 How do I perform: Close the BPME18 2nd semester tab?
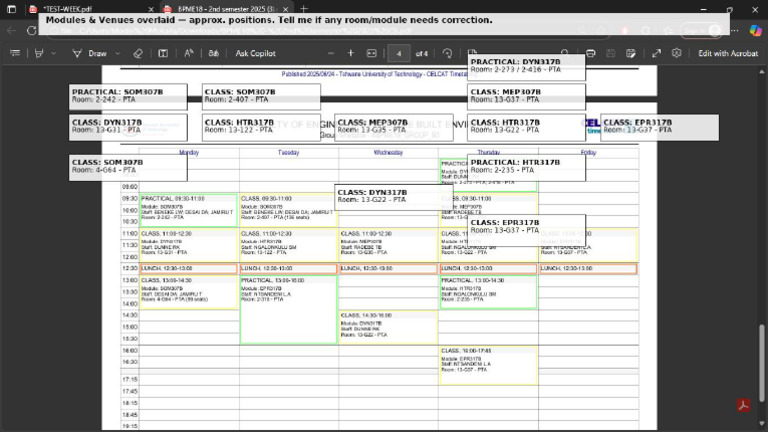pos(286,9)
